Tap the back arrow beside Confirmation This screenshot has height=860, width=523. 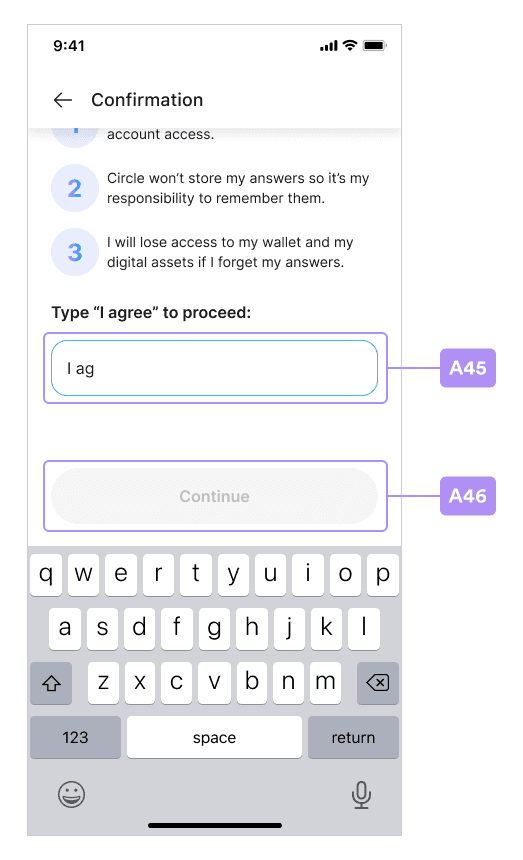pyautogui.click(x=63, y=100)
